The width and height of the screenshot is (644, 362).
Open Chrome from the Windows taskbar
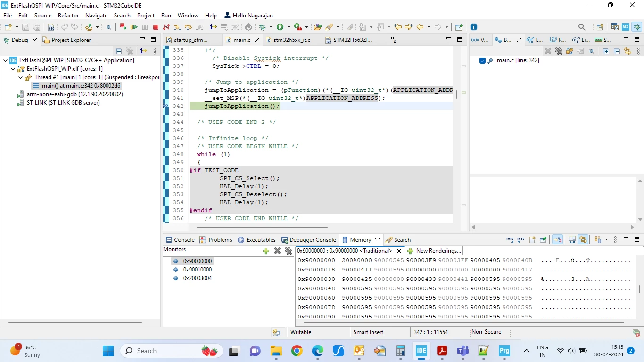point(297,351)
